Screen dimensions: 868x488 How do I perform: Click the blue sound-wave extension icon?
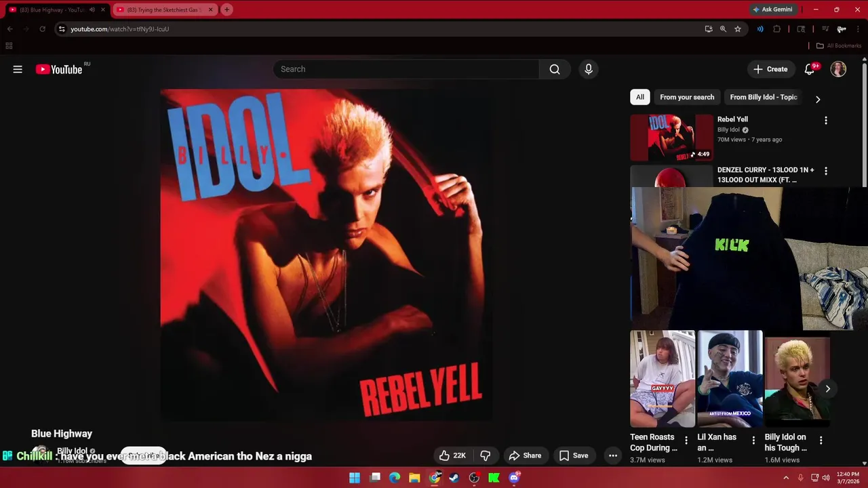click(x=760, y=29)
